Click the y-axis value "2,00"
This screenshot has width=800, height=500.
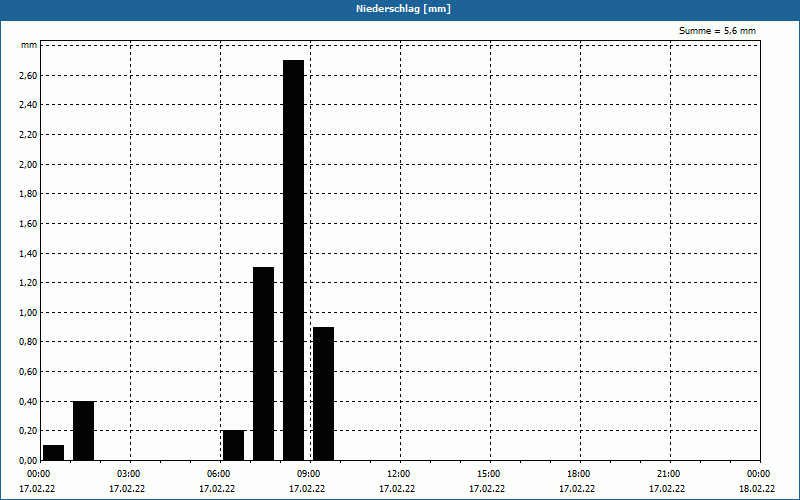tap(29, 164)
